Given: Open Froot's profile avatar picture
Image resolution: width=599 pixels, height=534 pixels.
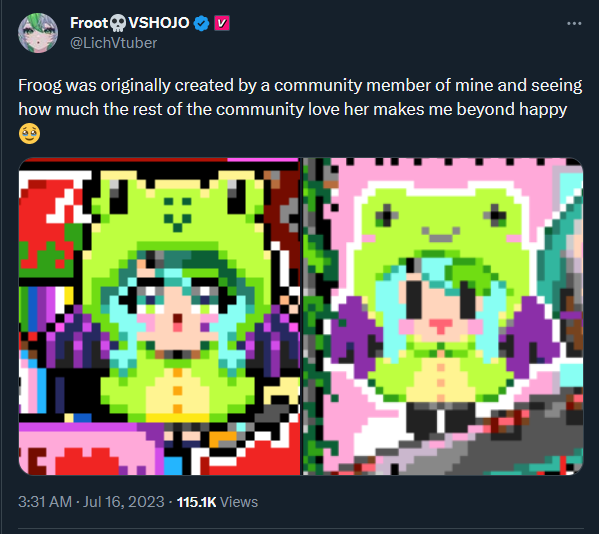Looking at the screenshot, I should click(38, 33).
